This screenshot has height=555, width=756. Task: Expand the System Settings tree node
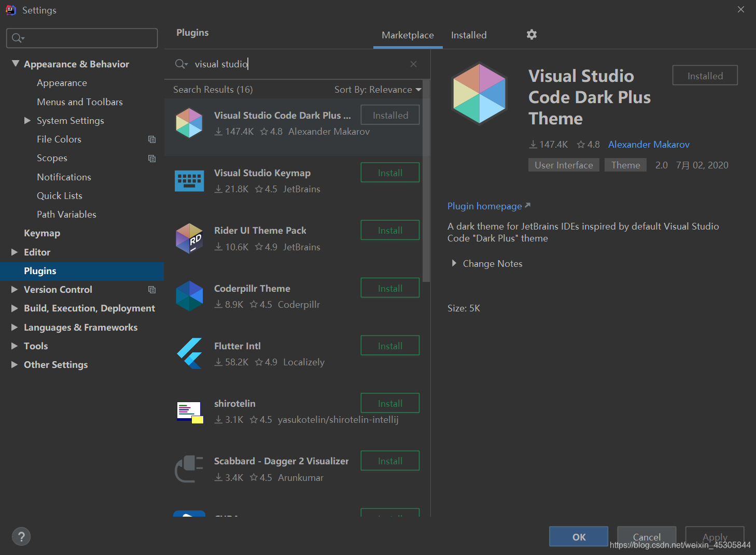[27, 121]
